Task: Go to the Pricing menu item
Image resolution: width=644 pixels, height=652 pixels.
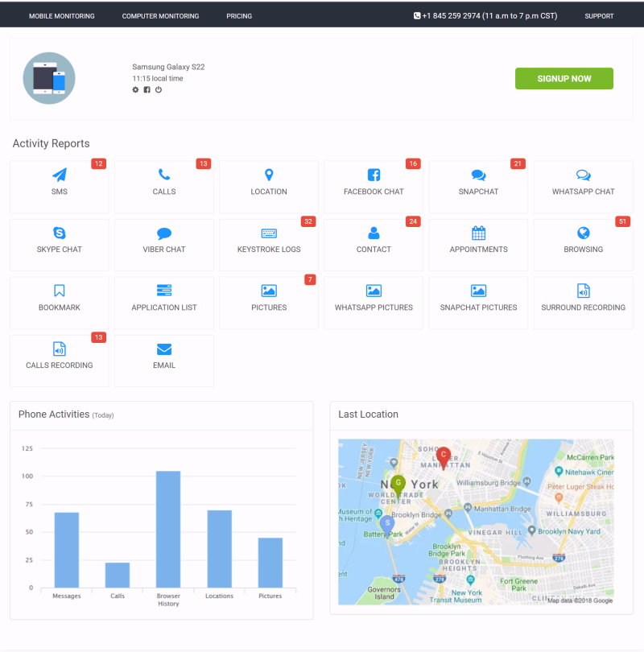Action: [239, 16]
